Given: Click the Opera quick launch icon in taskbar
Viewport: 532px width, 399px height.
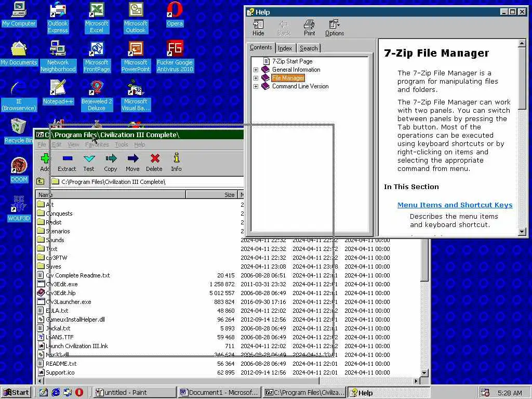Looking at the screenshot, I should coord(79,392).
